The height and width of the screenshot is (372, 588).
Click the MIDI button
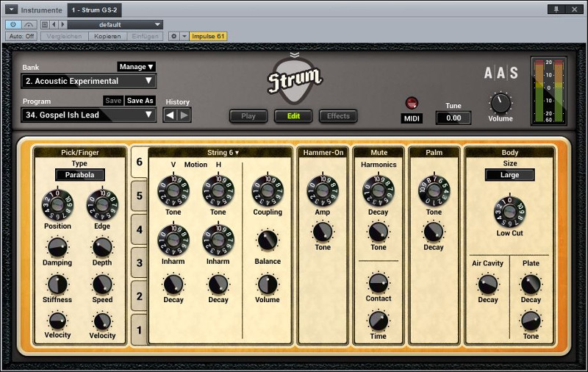[x=412, y=118]
